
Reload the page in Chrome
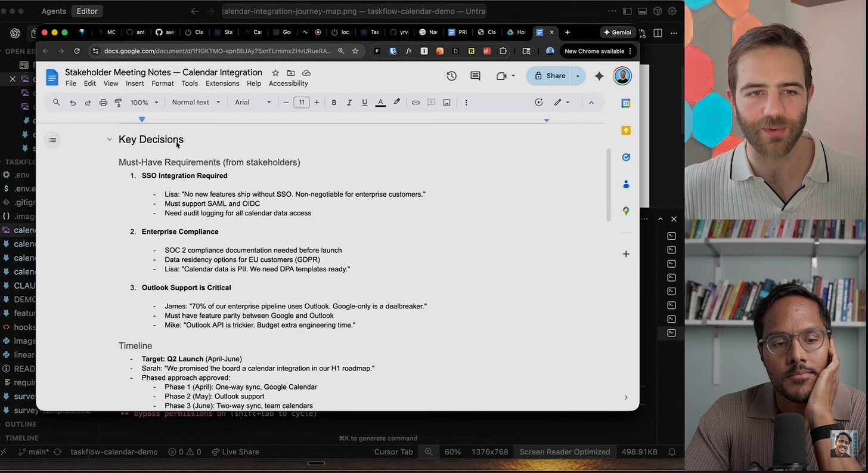[77, 51]
